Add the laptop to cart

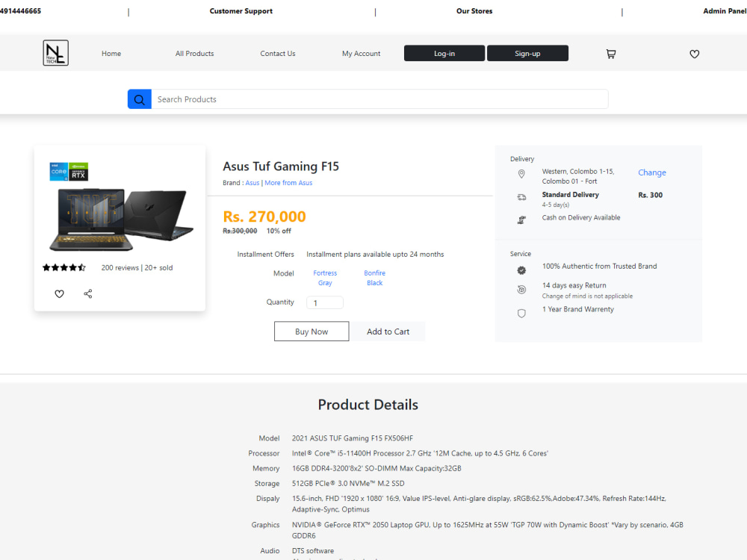pyautogui.click(x=388, y=331)
